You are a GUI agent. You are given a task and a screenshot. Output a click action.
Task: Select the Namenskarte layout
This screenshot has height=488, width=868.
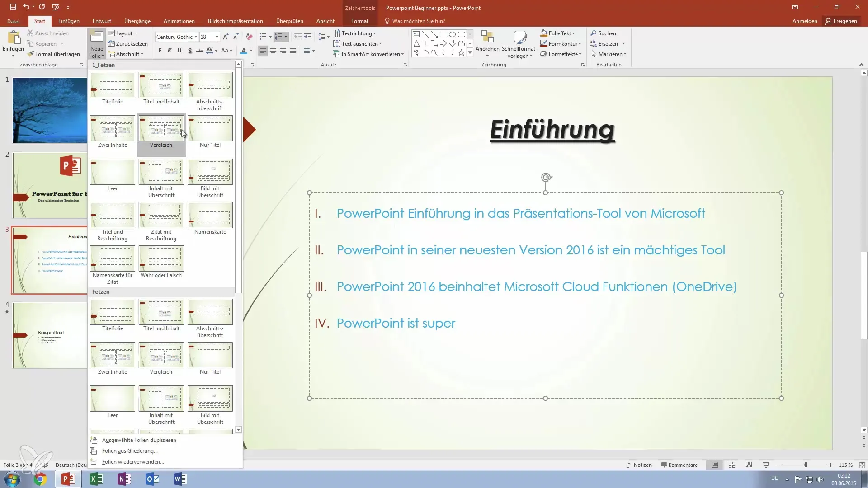pyautogui.click(x=210, y=219)
